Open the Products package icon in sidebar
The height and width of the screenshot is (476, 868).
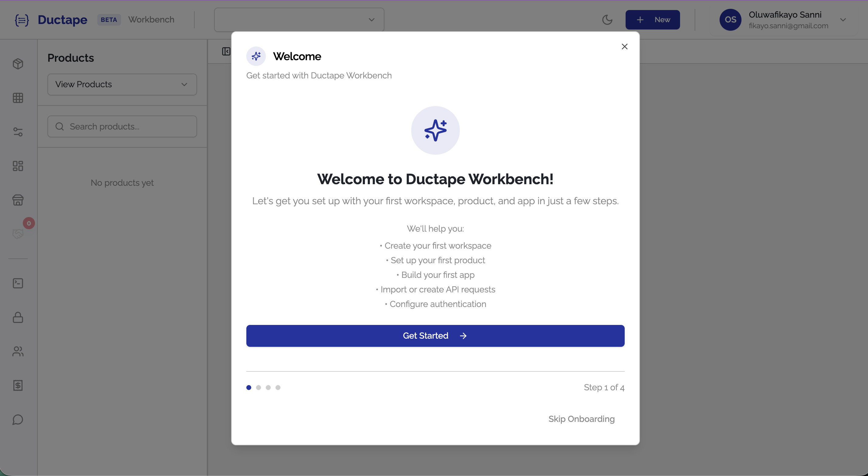click(x=18, y=64)
